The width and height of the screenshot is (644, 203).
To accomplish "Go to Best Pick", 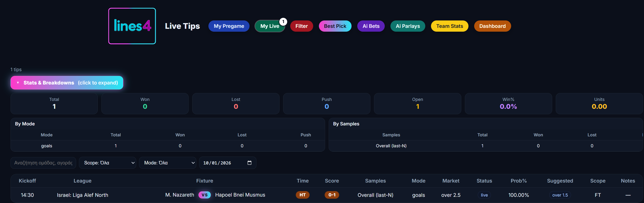I will 335,26.
